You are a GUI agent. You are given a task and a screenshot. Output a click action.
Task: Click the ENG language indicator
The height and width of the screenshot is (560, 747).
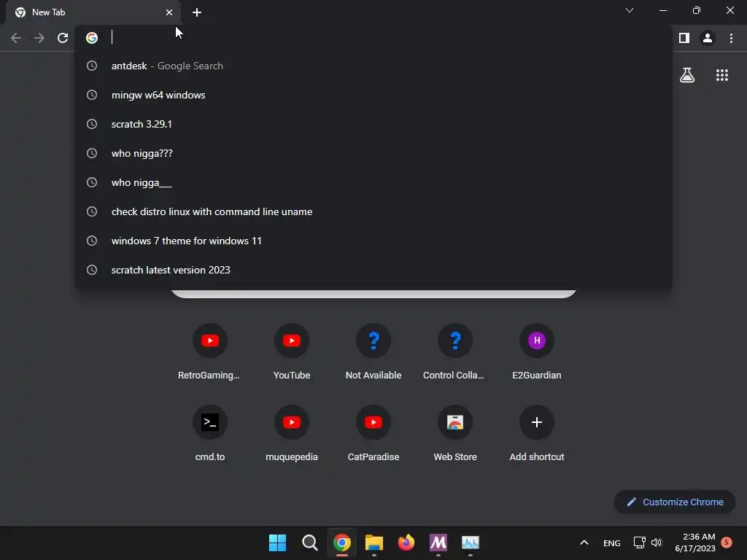(x=612, y=542)
